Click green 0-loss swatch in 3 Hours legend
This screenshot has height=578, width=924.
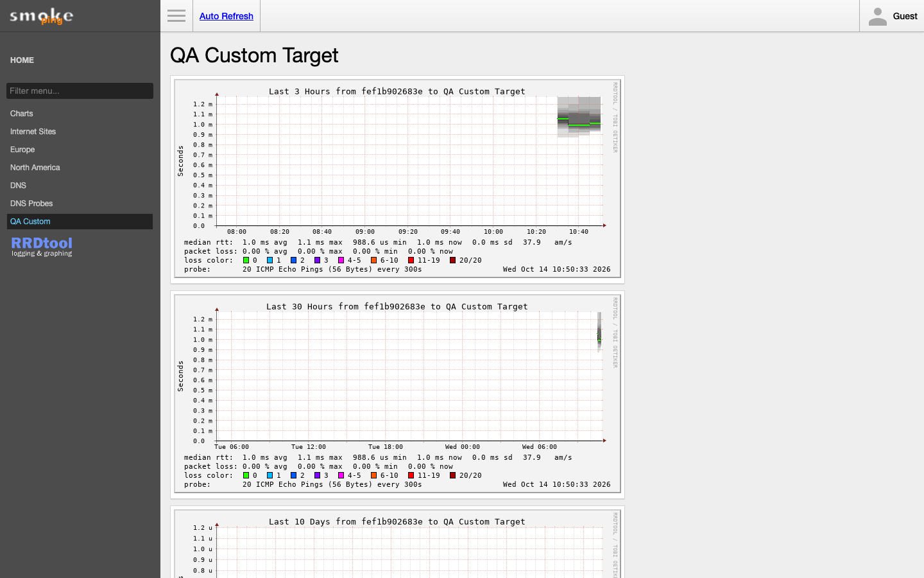point(246,260)
